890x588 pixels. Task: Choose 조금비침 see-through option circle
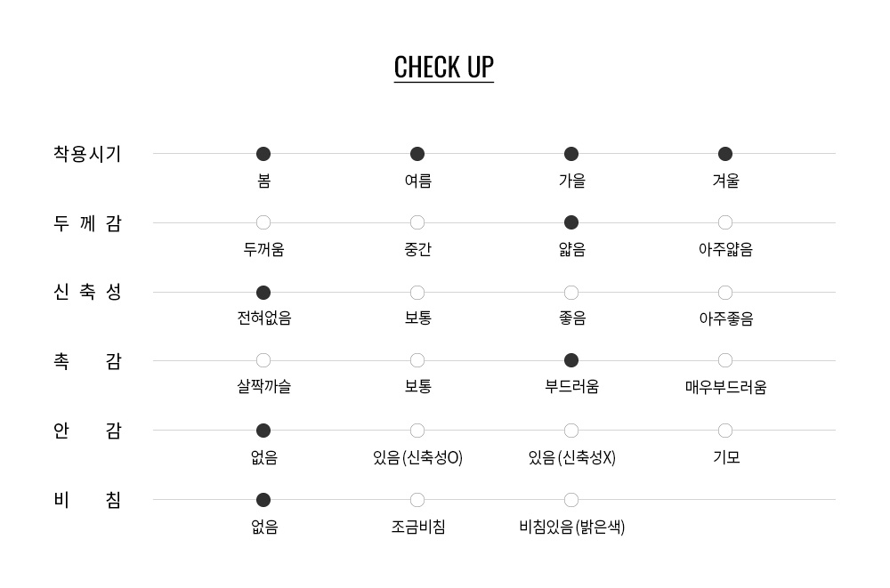(417, 500)
